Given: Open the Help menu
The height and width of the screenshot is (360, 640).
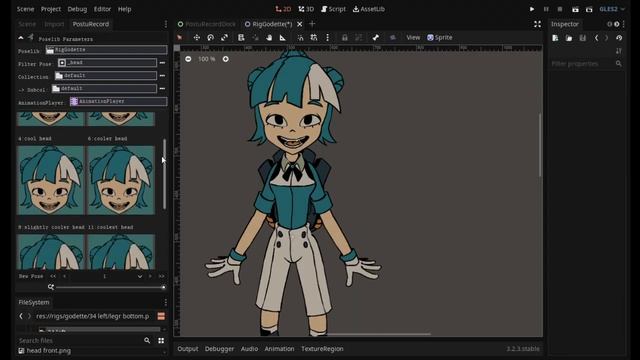Looking at the screenshot, I should (124, 9).
